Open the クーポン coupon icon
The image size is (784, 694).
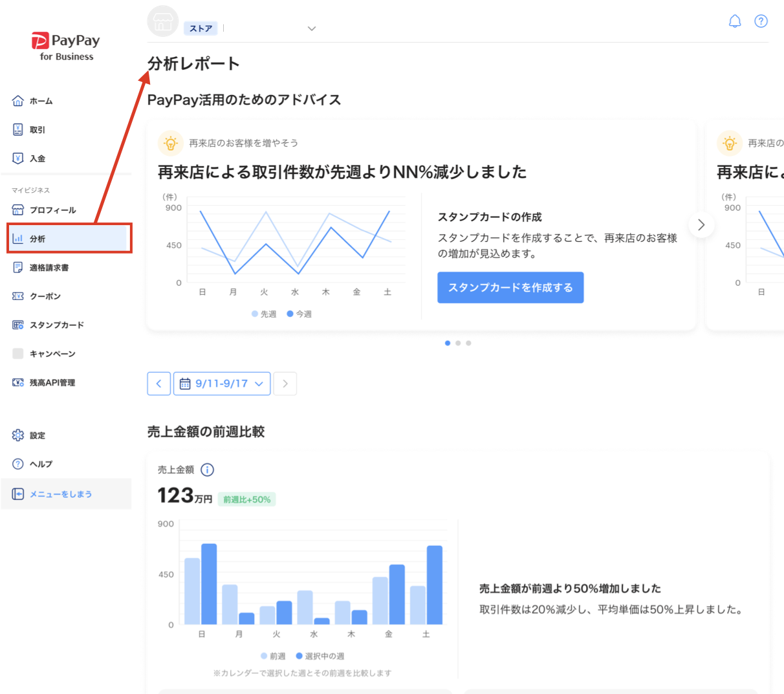[18, 296]
